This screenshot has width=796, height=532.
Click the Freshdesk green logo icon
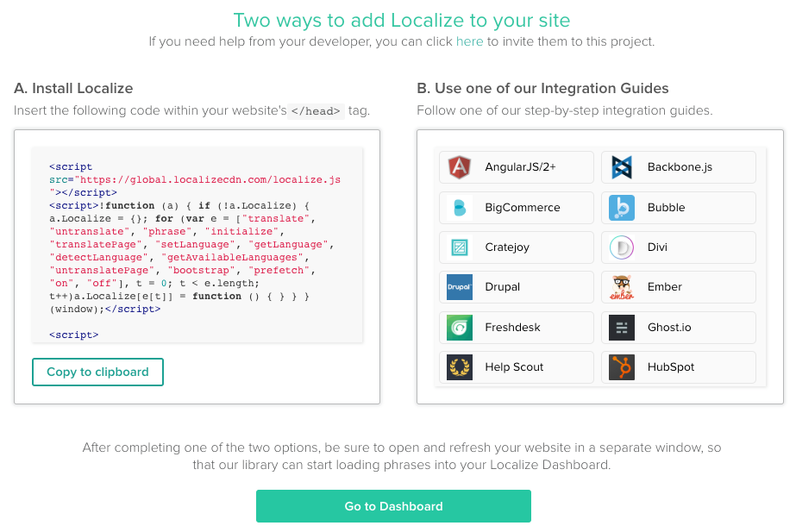point(460,328)
